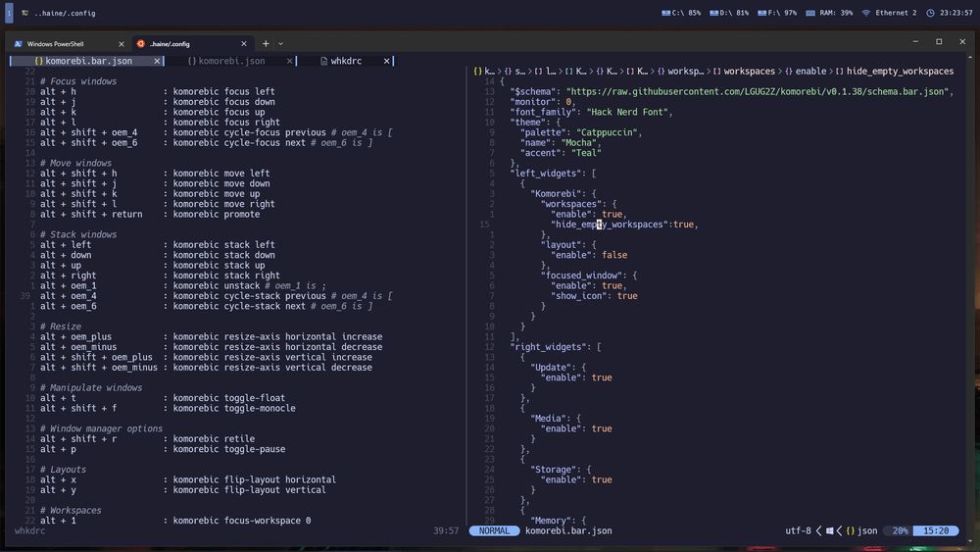Click the RAM memory icon
Screen dimensions: 980x552
[x=810, y=13]
